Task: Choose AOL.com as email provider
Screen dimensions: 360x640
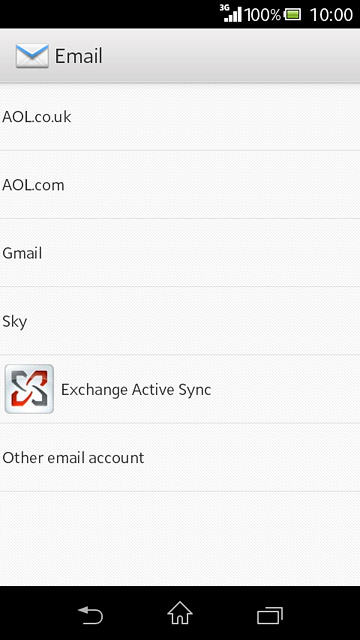Action: pyautogui.click(x=180, y=185)
